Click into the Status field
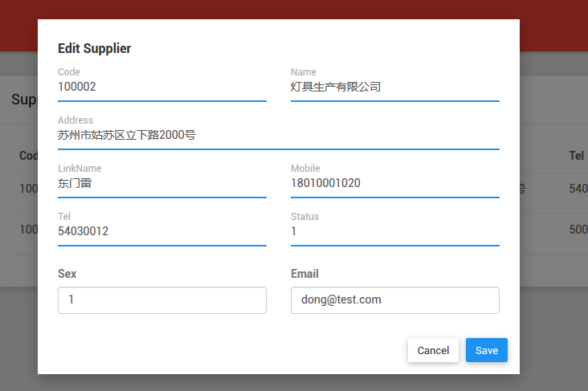 (394, 231)
